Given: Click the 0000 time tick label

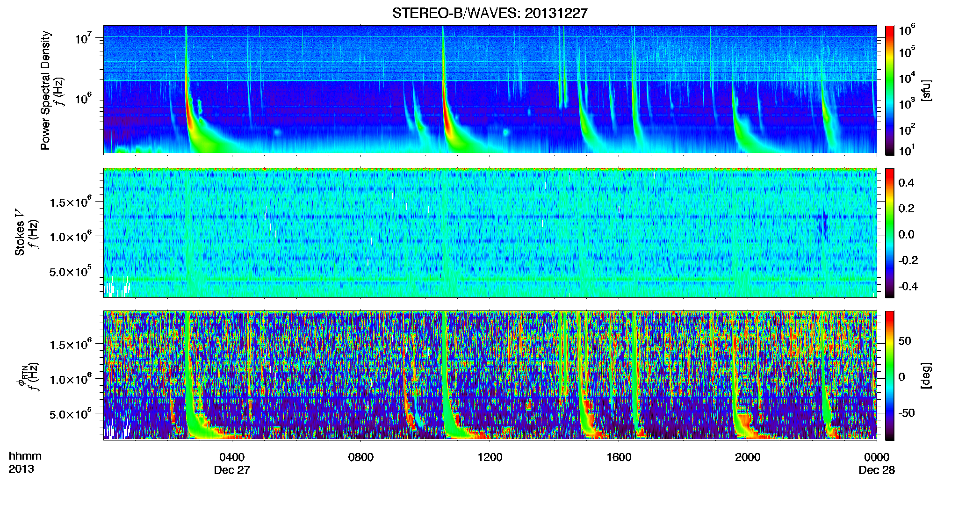Looking at the screenshot, I should click(877, 457).
